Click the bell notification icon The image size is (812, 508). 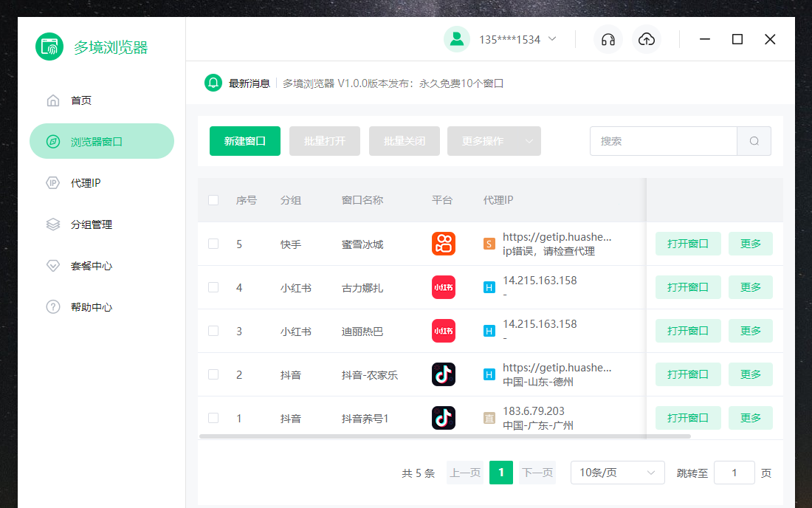[x=213, y=83]
